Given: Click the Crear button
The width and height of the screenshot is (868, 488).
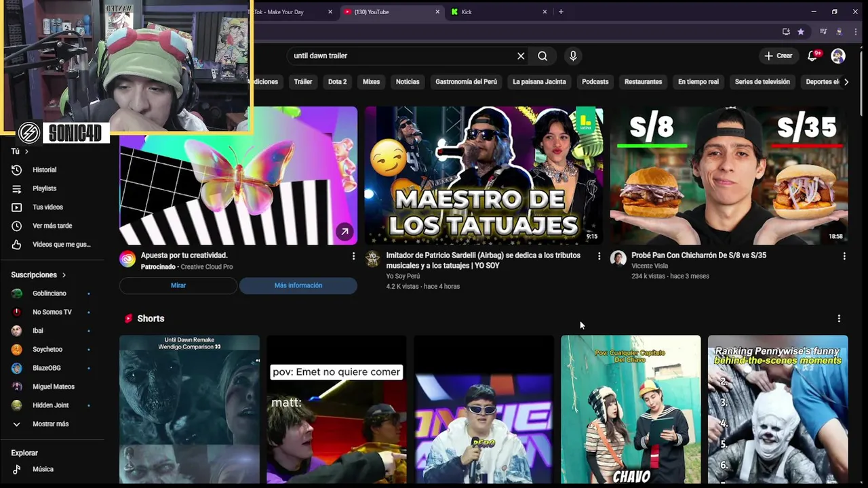Looking at the screenshot, I should [x=778, y=56].
